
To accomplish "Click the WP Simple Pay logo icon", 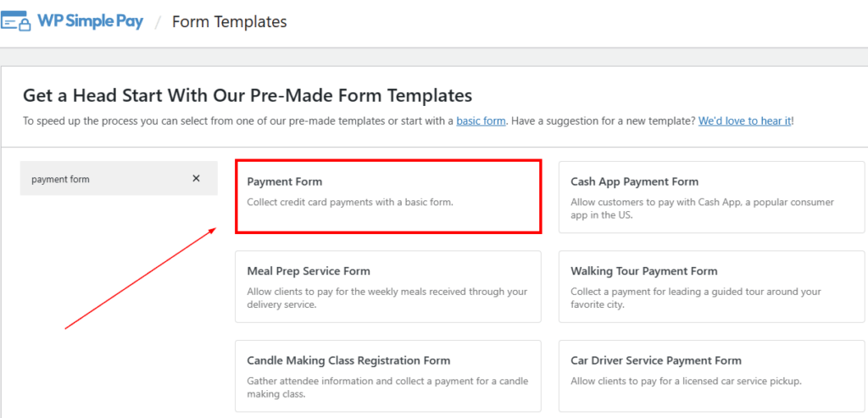I will pyautogui.click(x=16, y=21).
